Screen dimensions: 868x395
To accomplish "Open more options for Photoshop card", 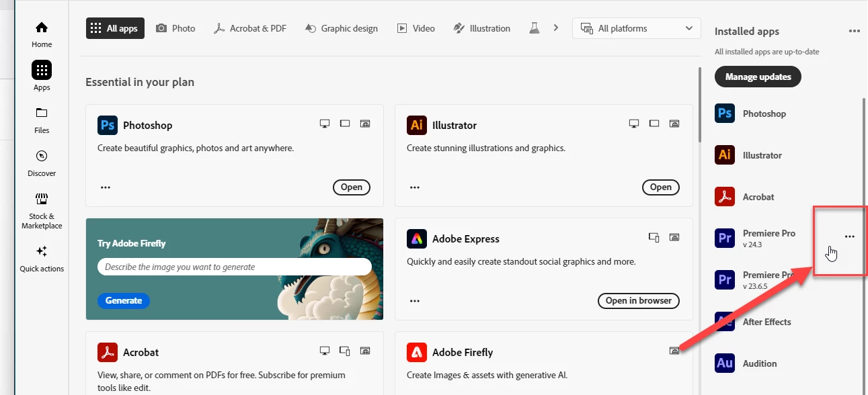I will (106, 187).
